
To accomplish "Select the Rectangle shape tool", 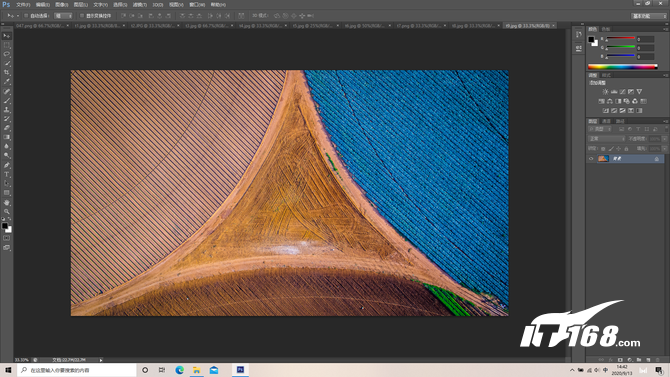I will pyautogui.click(x=6, y=193).
